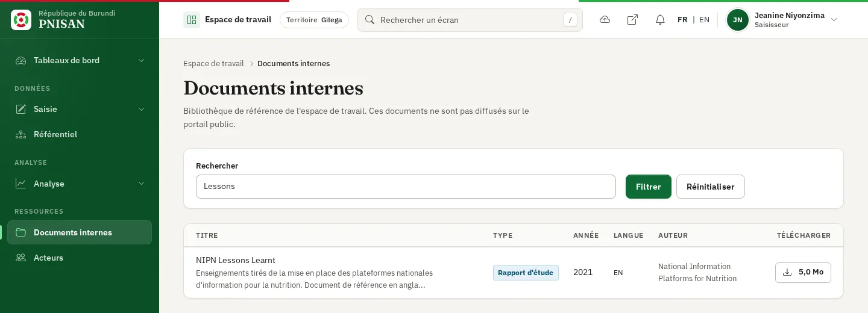
Task: Click the Saisisseur role label
Action: 772,25
